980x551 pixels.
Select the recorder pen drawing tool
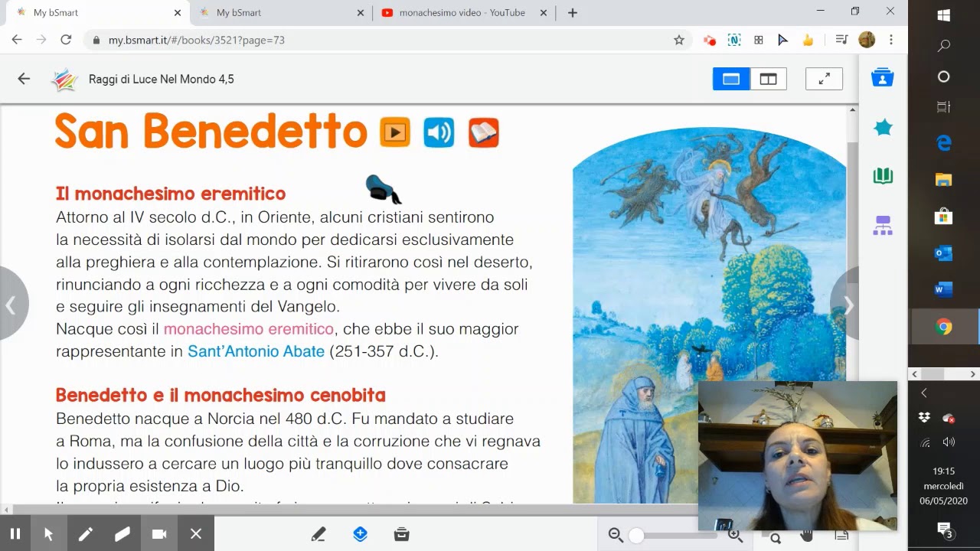[x=85, y=534]
